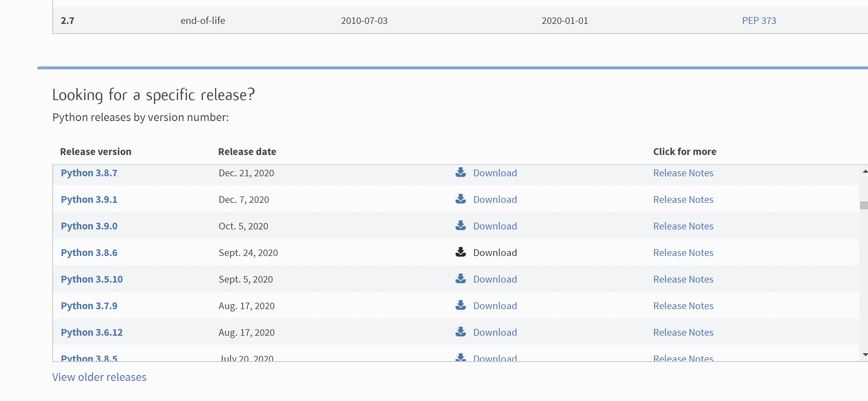Click View older releases link
Viewport: 868px width, 401px height.
[99, 377]
